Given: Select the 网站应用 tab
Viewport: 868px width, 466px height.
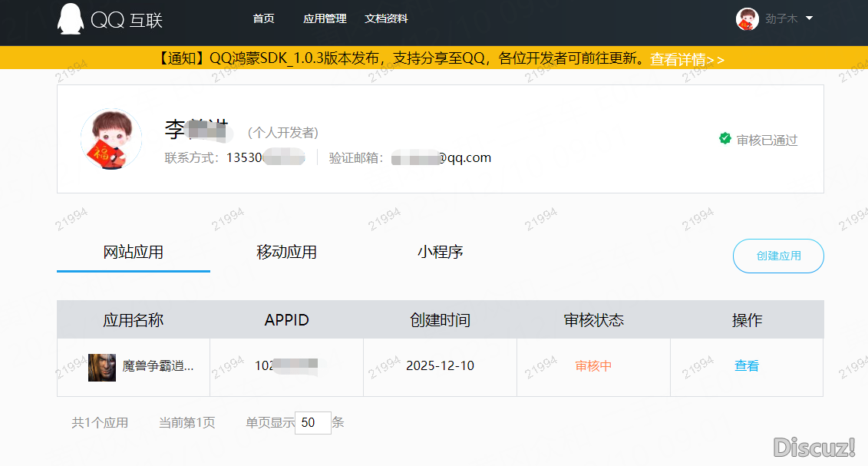Looking at the screenshot, I should point(133,251).
